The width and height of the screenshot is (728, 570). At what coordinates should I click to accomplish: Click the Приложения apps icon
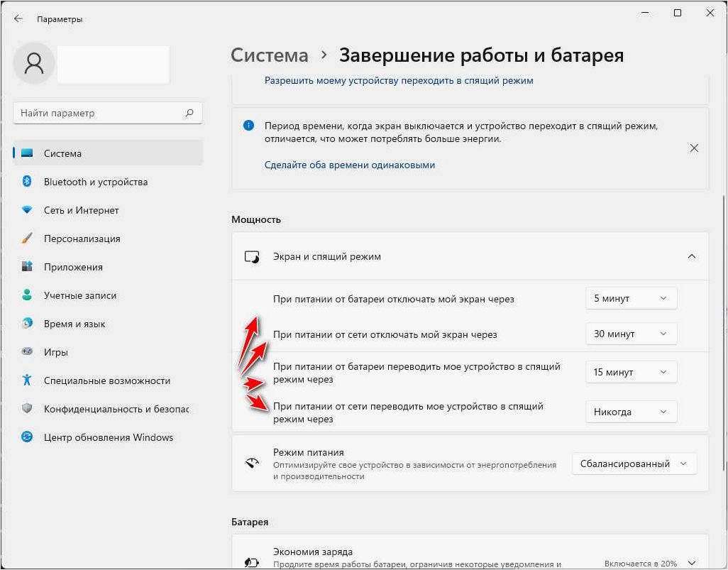[27, 267]
